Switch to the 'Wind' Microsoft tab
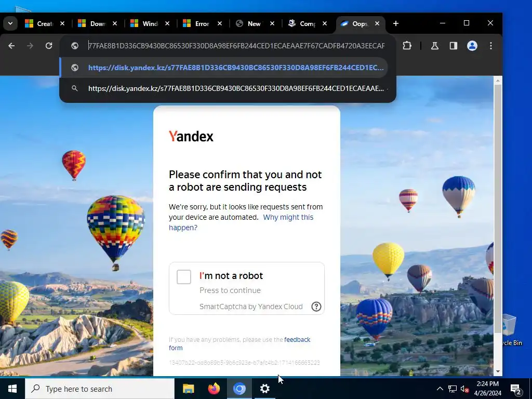 (144, 24)
